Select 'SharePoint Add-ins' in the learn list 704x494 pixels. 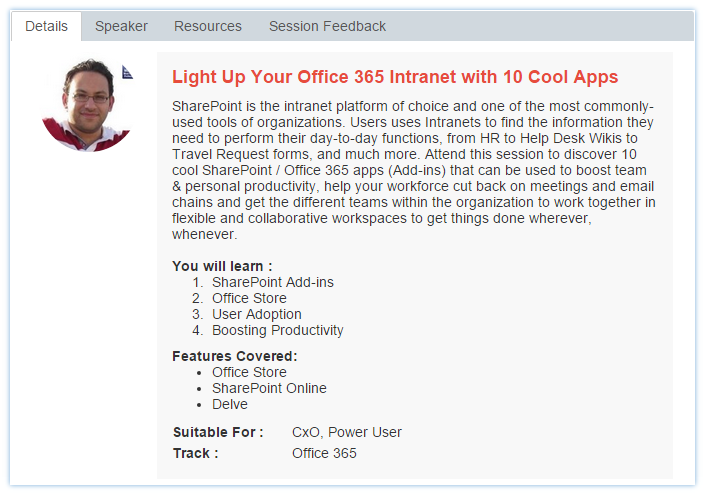(272, 282)
